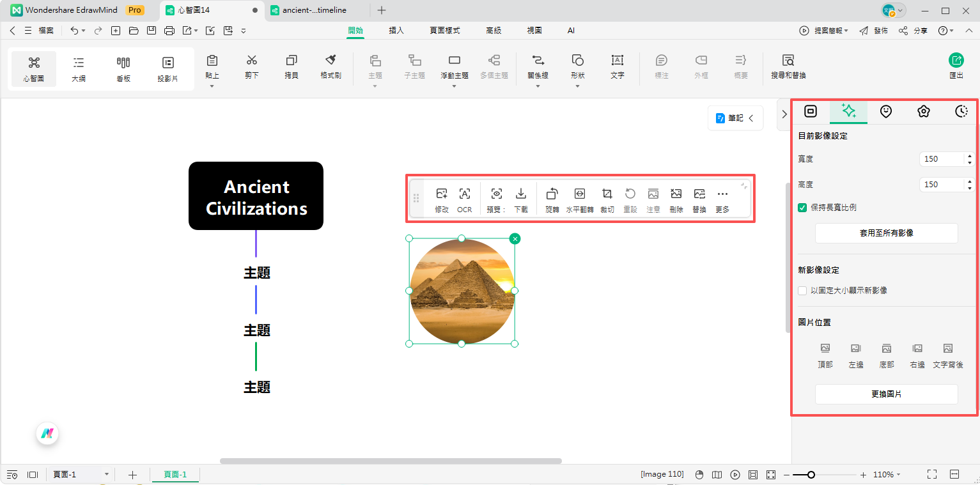Image resolution: width=980 pixels, height=485 pixels.
Task: Switch to 大綱 outline view mode
Action: tap(79, 68)
